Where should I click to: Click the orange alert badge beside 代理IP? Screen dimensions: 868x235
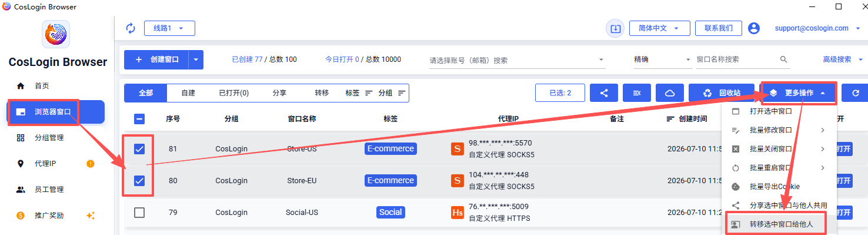point(91,164)
